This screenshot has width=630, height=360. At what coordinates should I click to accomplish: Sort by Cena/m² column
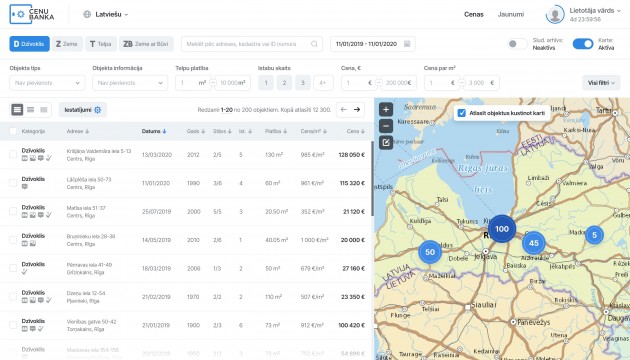pos(313,131)
